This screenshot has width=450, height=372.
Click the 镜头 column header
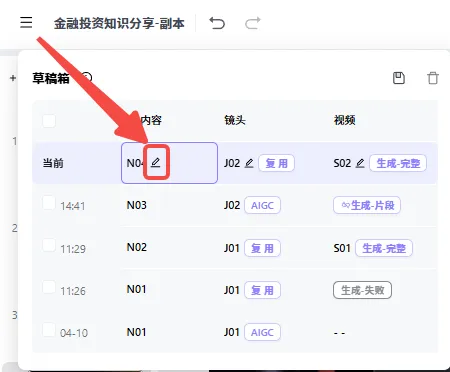pyautogui.click(x=235, y=120)
